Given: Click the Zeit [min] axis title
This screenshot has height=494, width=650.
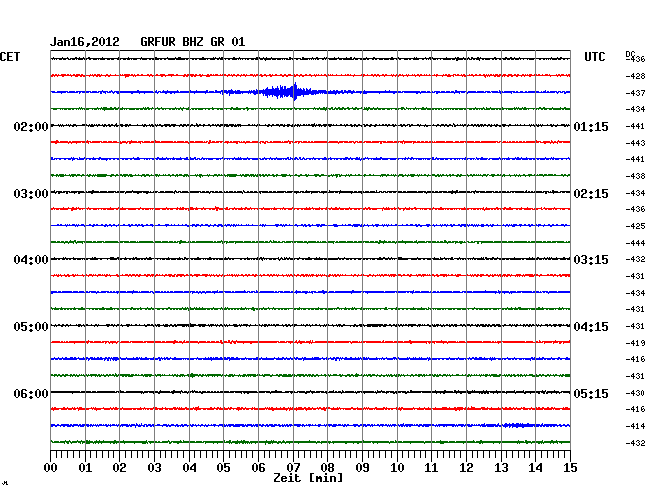Looking at the screenshot, I should (308, 478).
